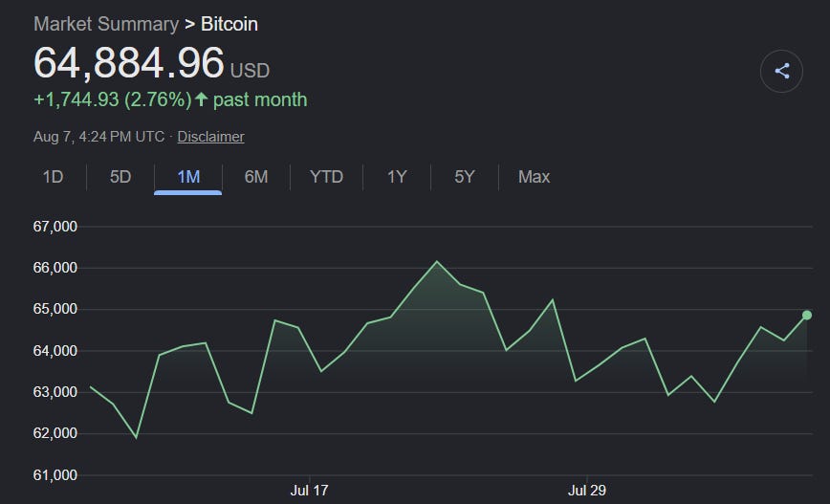Click the USD currency label

250,71
